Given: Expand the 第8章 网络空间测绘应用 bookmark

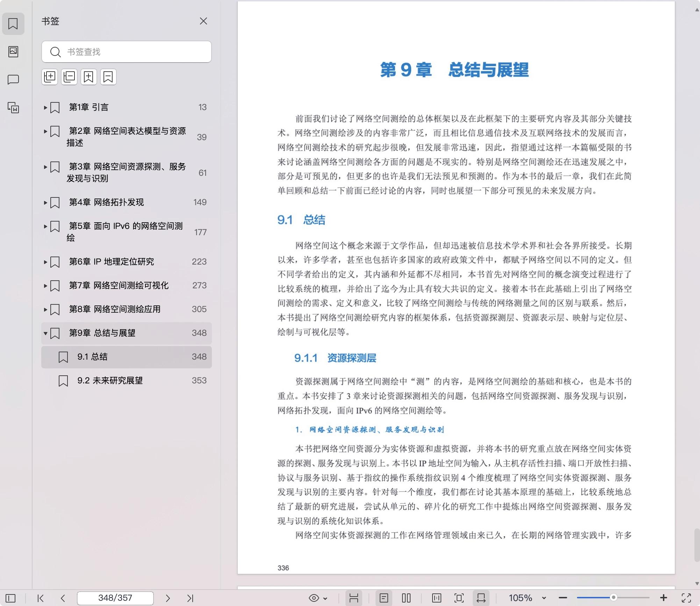Looking at the screenshot, I should pos(45,309).
